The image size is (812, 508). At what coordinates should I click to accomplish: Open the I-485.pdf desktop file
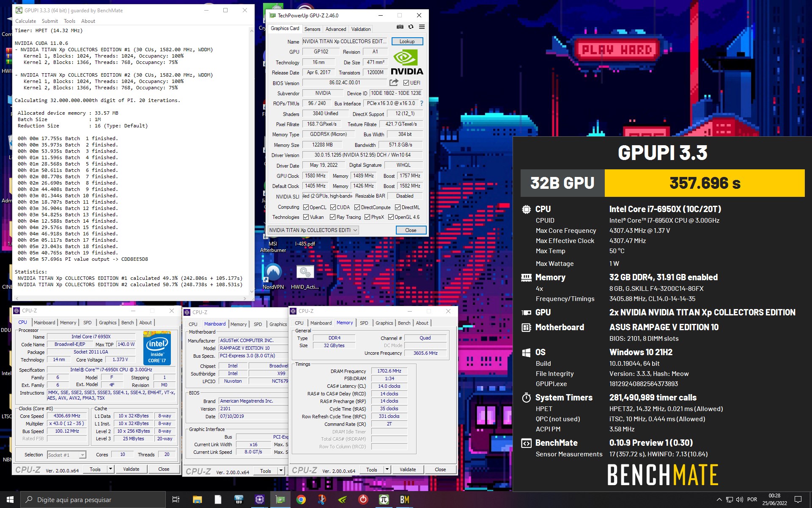click(305, 243)
